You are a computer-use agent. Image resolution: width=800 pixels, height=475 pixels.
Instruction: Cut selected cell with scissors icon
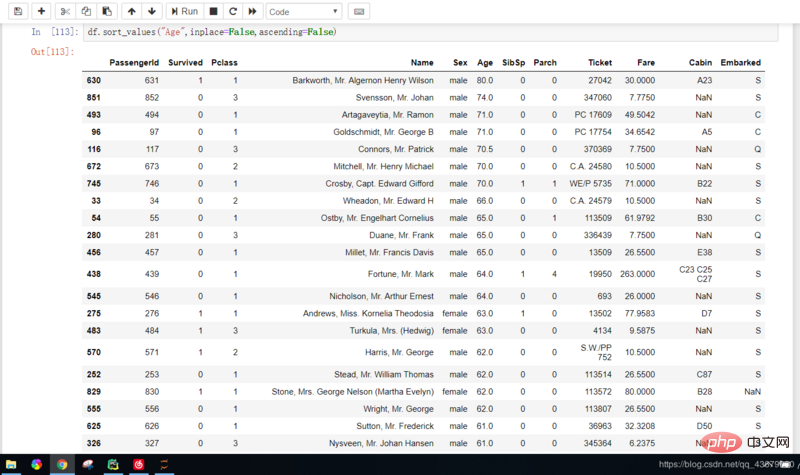point(65,11)
